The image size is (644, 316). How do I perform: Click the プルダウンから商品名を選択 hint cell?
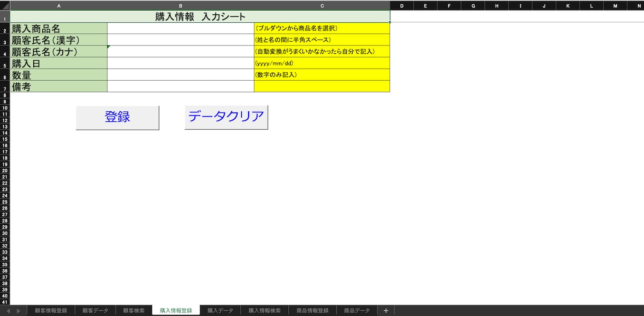(322, 28)
